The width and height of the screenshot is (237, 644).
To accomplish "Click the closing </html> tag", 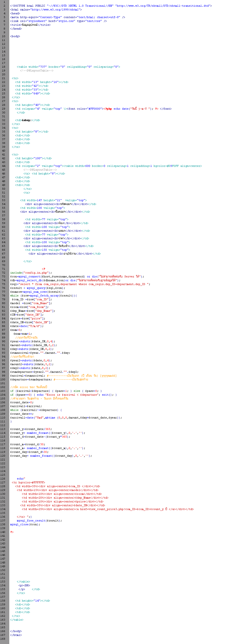I will click(x=16, y=635).
